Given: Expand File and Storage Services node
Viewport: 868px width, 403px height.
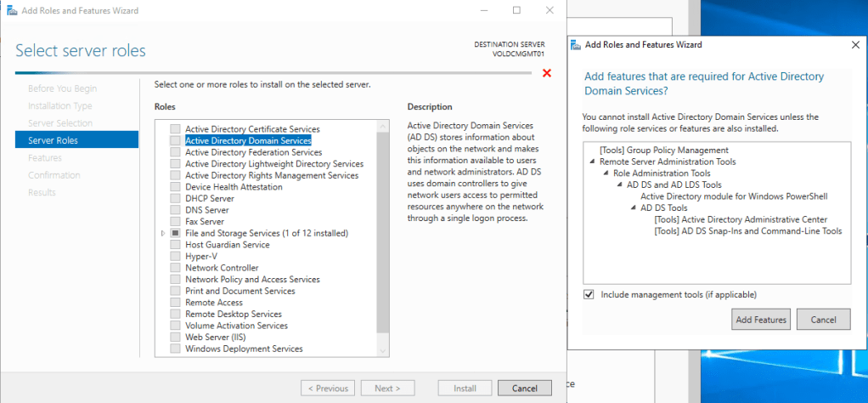Looking at the screenshot, I should click(162, 233).
